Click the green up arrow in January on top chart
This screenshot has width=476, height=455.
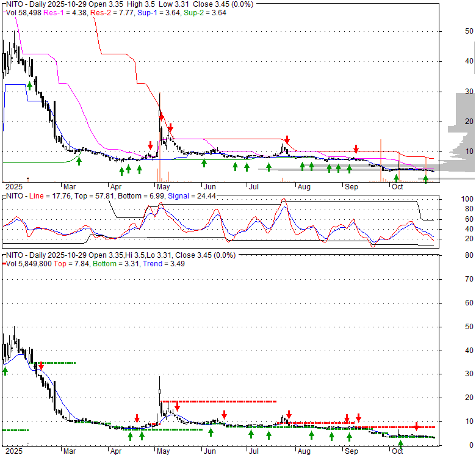point(29,86)
